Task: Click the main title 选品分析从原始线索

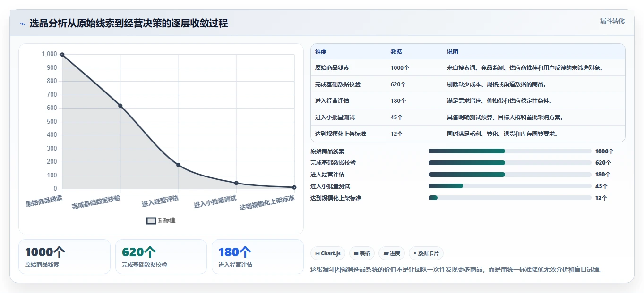Action: pyautogui.click(x=129, y=24)
